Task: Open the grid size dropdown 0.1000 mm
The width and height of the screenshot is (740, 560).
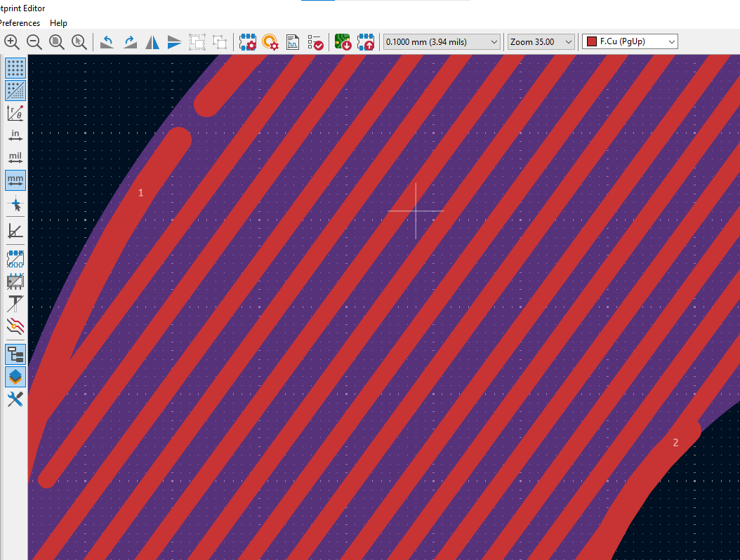Action: pyautogui.click(x=442, y=42)
